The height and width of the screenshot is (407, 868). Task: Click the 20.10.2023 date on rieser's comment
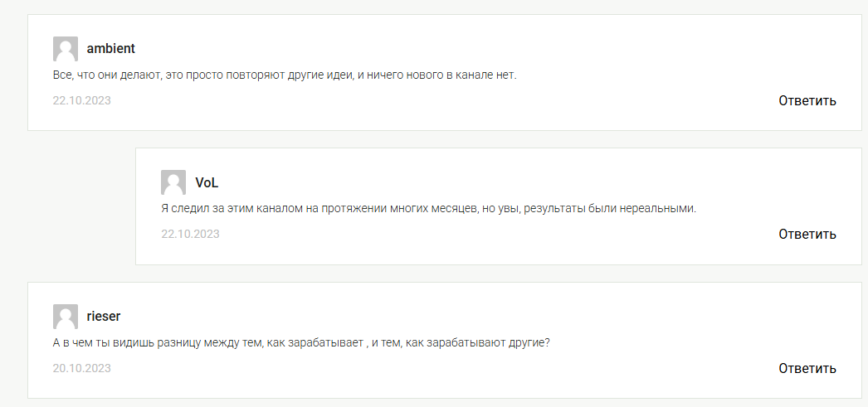[82, 368]
